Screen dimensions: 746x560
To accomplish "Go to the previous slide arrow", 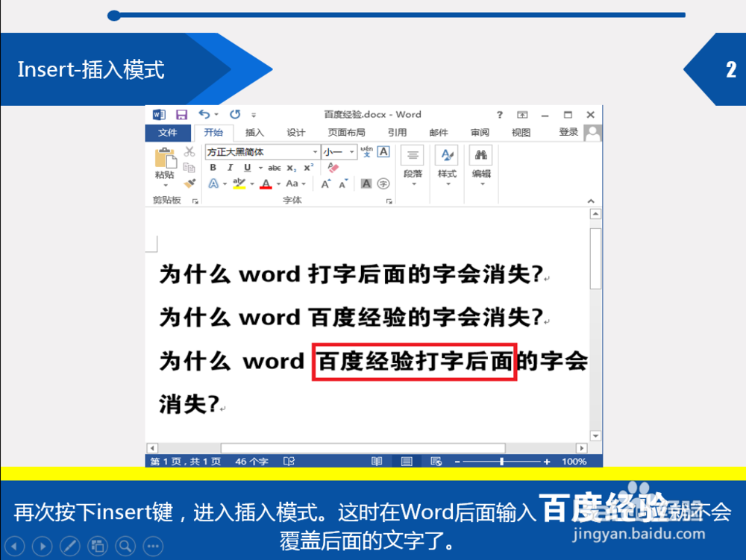I will click(15, 546).
